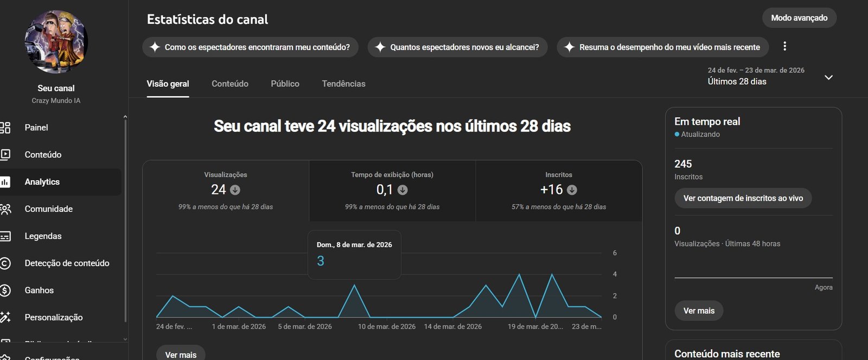The width and height of the screenshot is (868, 360).
Task: Open the Tendências tab
Action: 343,84
